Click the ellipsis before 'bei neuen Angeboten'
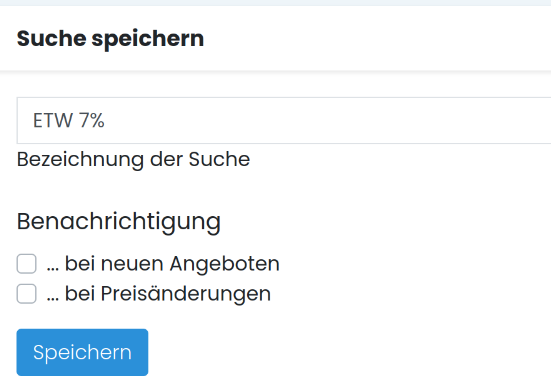 click(53, 269)
